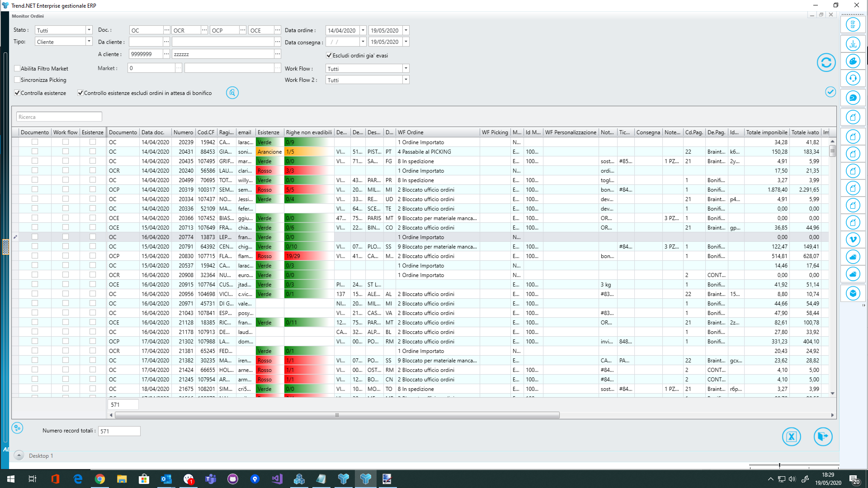Open the notification center icon
The height and width of the screenshot is (488, 868).
(854, 479)
